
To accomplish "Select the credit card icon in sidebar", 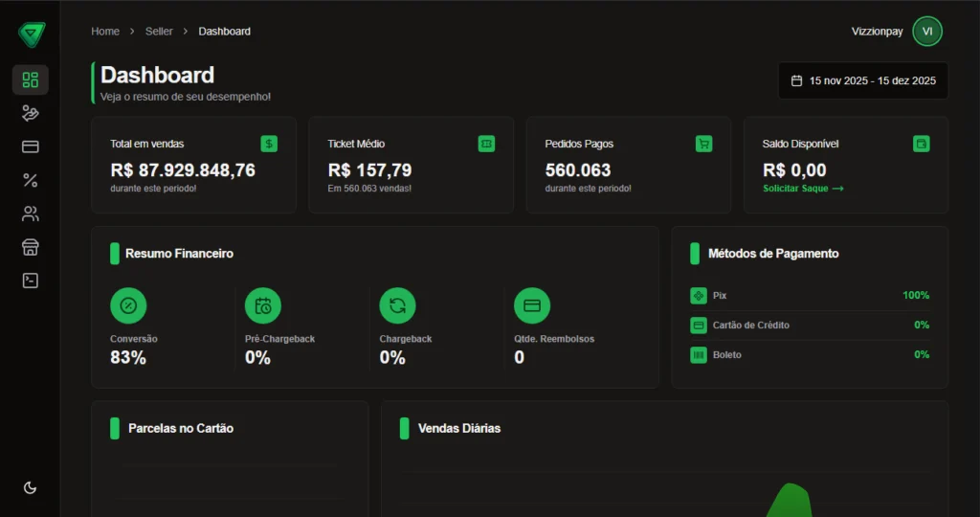I will click(x=30, y=146).
